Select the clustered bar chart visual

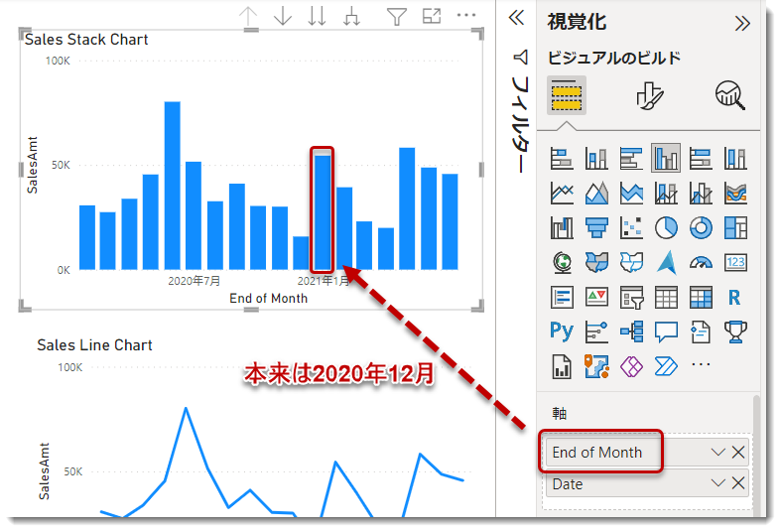pos(631,159)
